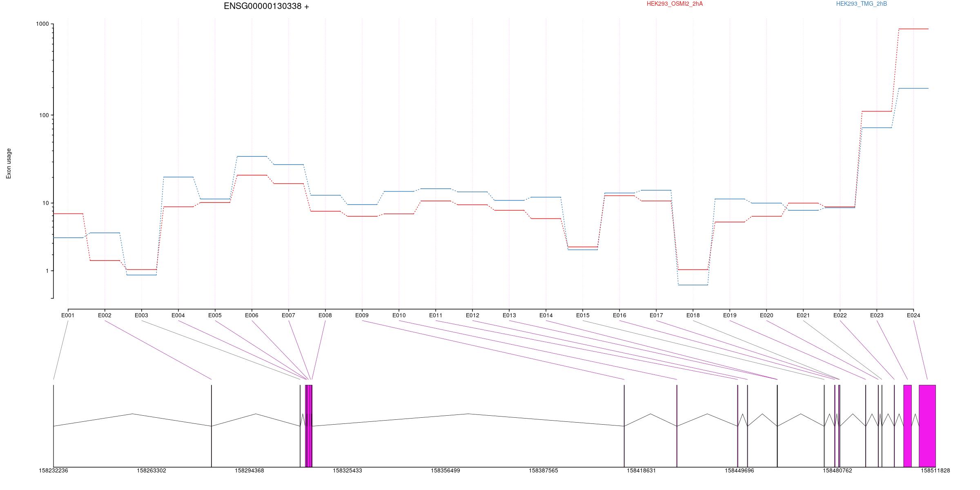Click genomic coordinate 158480762

pos(837,470)
